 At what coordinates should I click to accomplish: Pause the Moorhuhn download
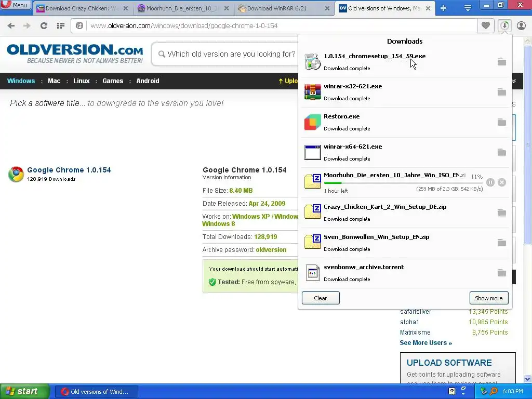pyautogui.click(x=490, y=182)
